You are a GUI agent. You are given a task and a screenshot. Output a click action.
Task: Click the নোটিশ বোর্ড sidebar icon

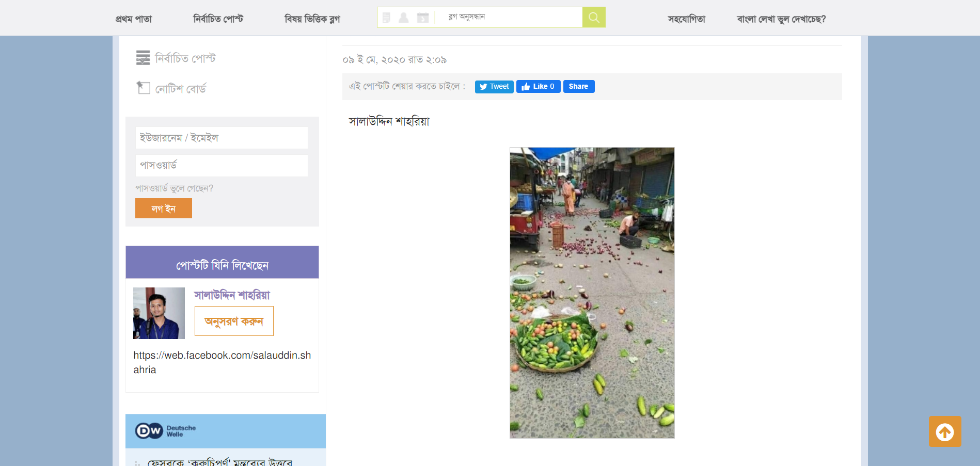point(143,88)
